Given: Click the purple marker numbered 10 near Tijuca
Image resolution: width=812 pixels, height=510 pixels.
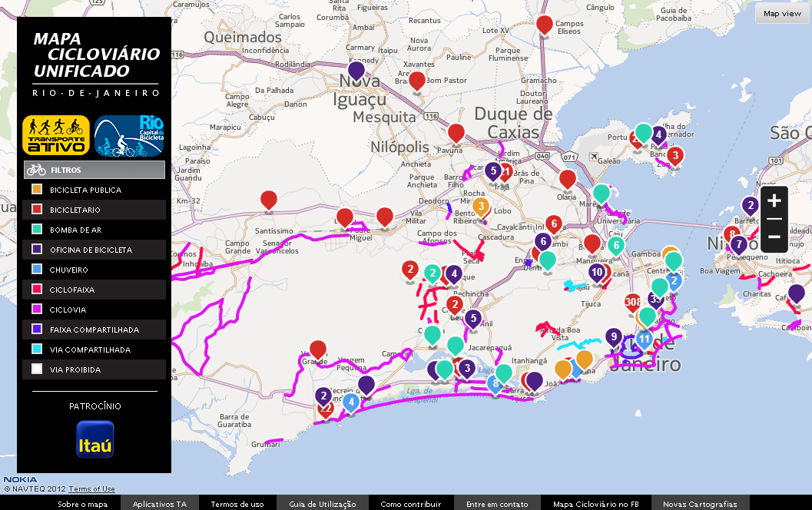Looking at the screenshot, I should point(598,271).
